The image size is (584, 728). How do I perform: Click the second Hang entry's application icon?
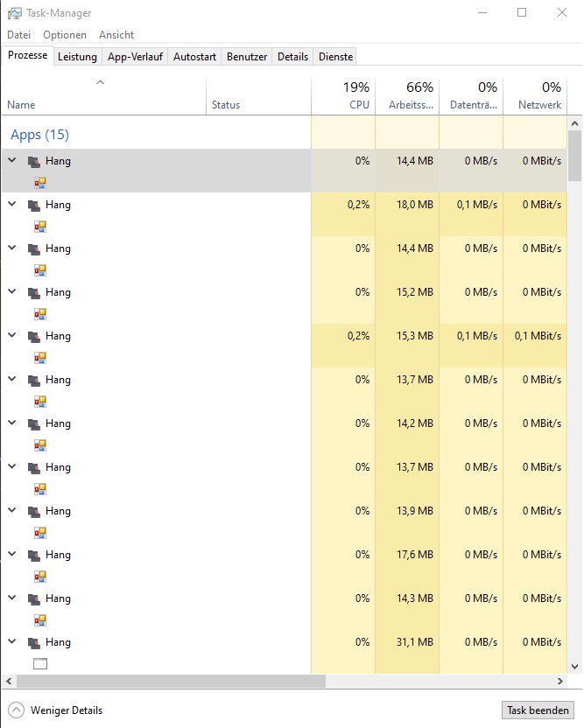(35, 205)
